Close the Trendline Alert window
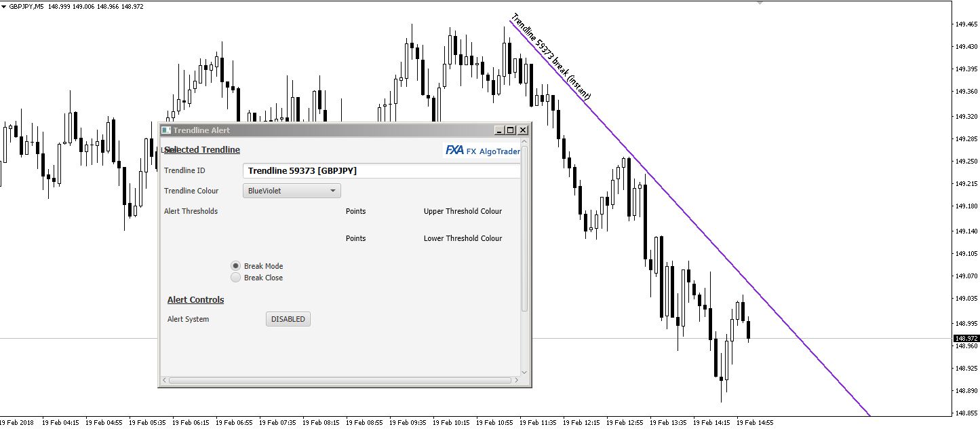Screen dimensions: 980x429 pos(523,130)
